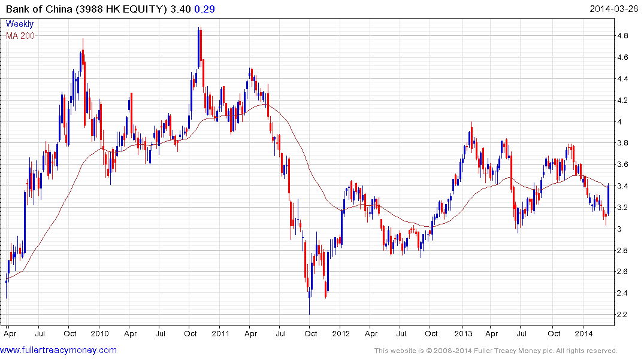Select the 2.6 y-axis price label

622,272
